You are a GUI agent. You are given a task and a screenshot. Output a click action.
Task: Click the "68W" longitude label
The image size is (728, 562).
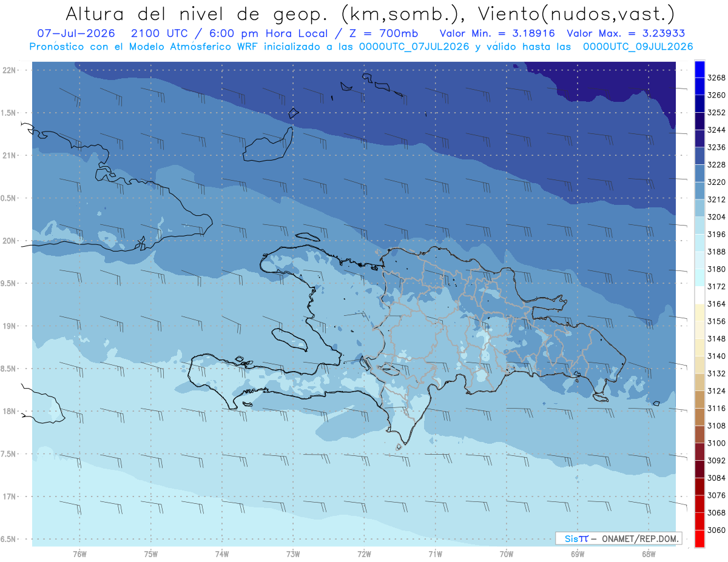pyautogui.click(x=649, y=554)
